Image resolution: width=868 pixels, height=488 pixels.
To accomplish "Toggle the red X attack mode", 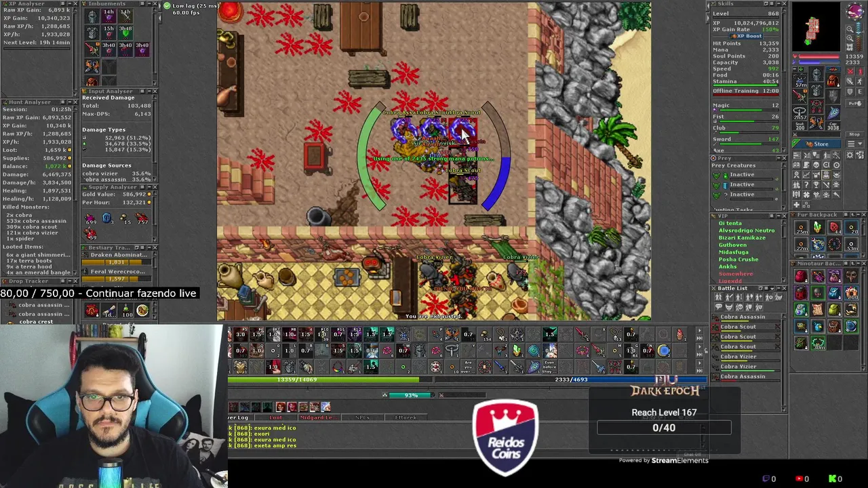I will coord(850,71).
